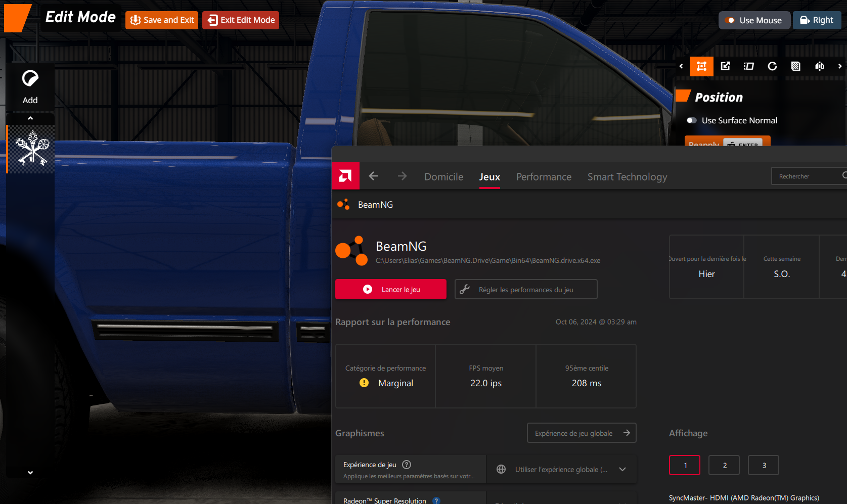Screen dimensions: 847x504
Task: Click the Hier last-opened value
Action: point(706,274)
